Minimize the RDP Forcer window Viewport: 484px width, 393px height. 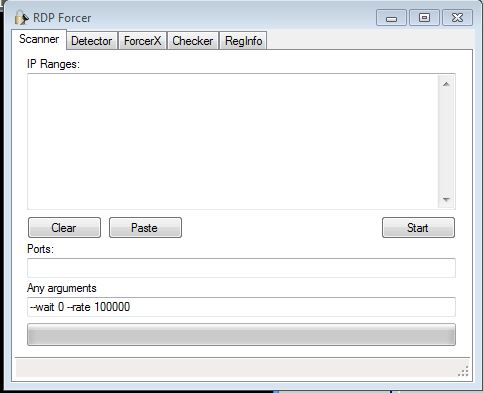coord(391,18)
